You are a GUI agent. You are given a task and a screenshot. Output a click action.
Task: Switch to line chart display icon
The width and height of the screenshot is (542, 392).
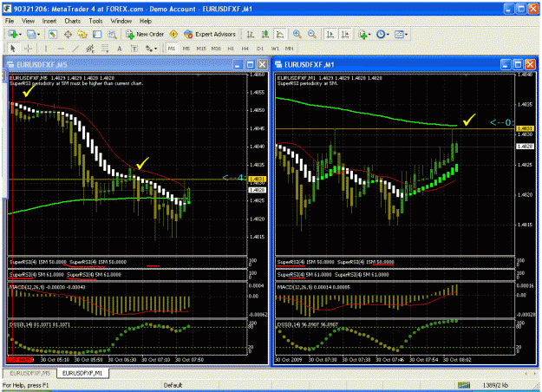click(x=279, y=34)
